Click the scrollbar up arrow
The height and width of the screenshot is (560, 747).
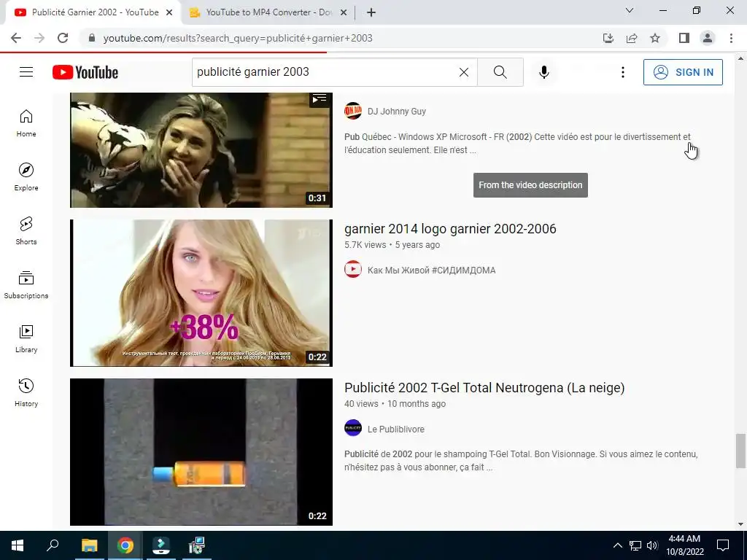coord(740,58)
